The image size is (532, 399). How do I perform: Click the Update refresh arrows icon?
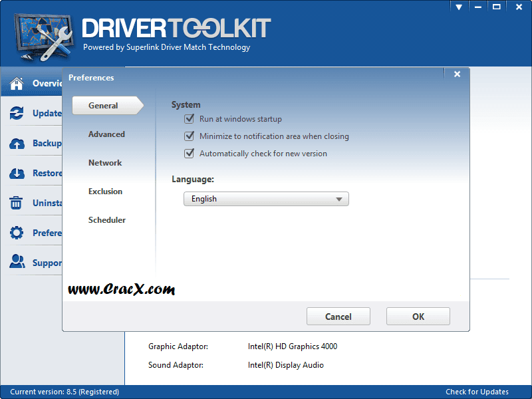pos(17,113)
